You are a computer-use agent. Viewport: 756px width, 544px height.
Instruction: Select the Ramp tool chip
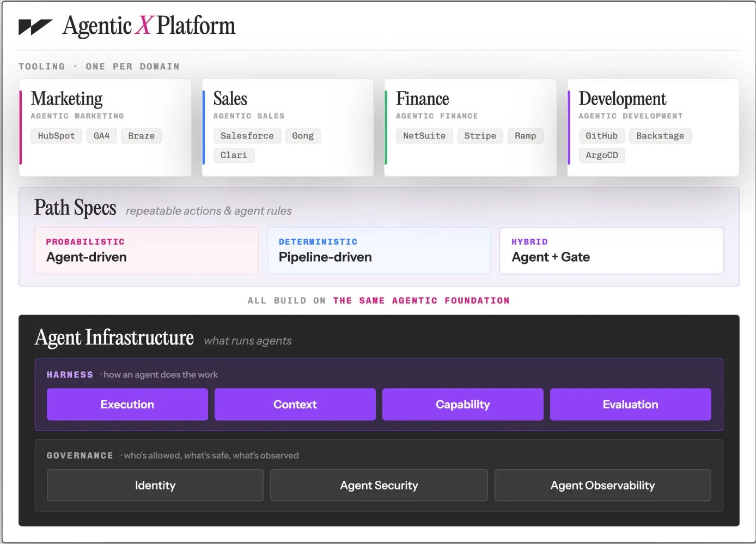click(x=526, y=136)
